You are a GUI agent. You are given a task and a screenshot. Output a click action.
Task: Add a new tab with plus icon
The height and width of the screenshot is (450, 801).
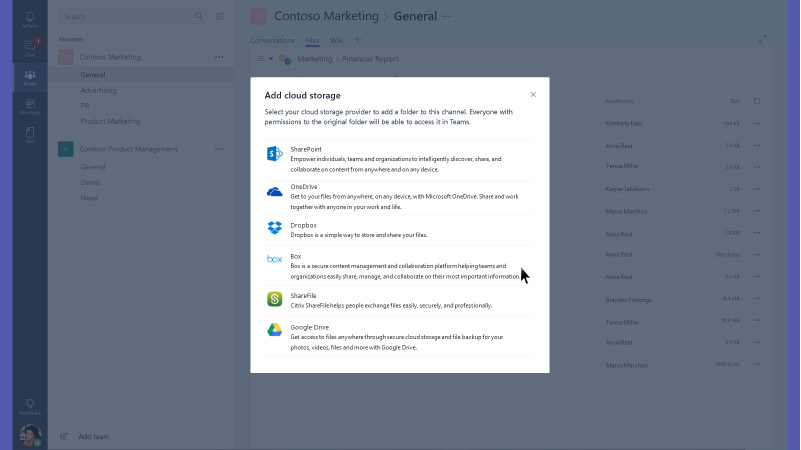coord(357,39)
